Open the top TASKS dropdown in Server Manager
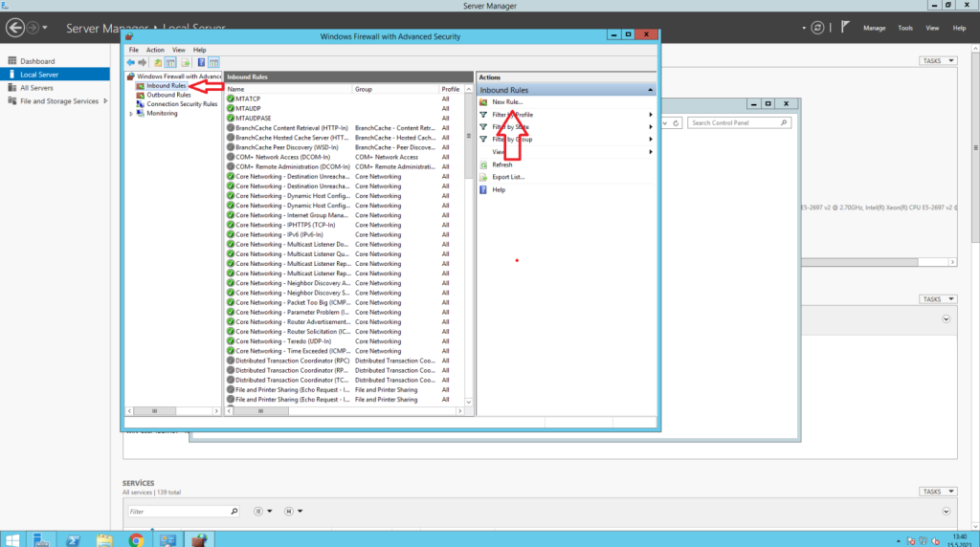The width and height of the screenshot is (980, 547). (x=938, y=60)
